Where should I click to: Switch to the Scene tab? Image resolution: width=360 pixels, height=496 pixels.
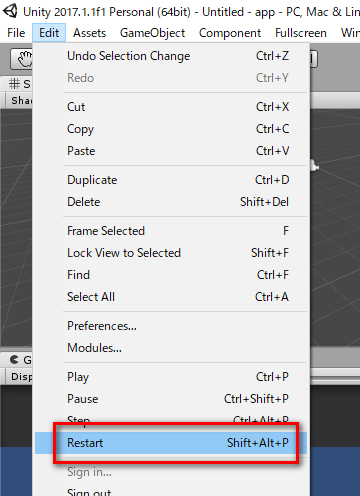(17, 84)
